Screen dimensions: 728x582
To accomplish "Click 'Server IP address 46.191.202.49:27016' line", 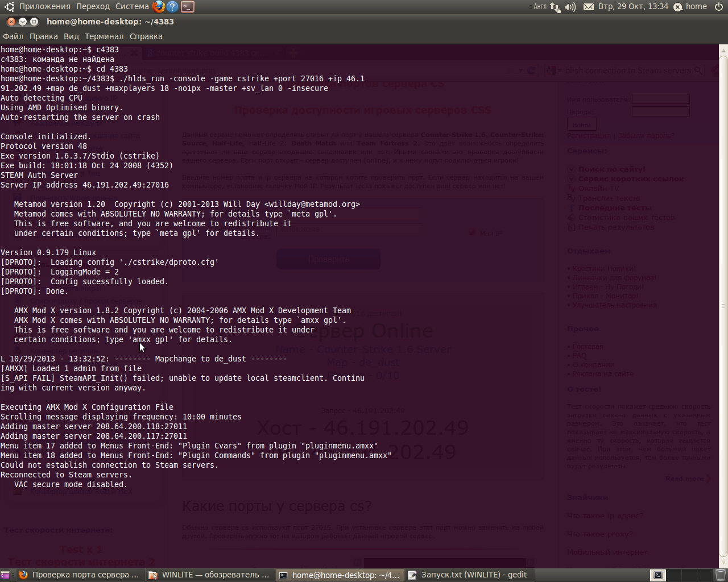I will point(85,185).
